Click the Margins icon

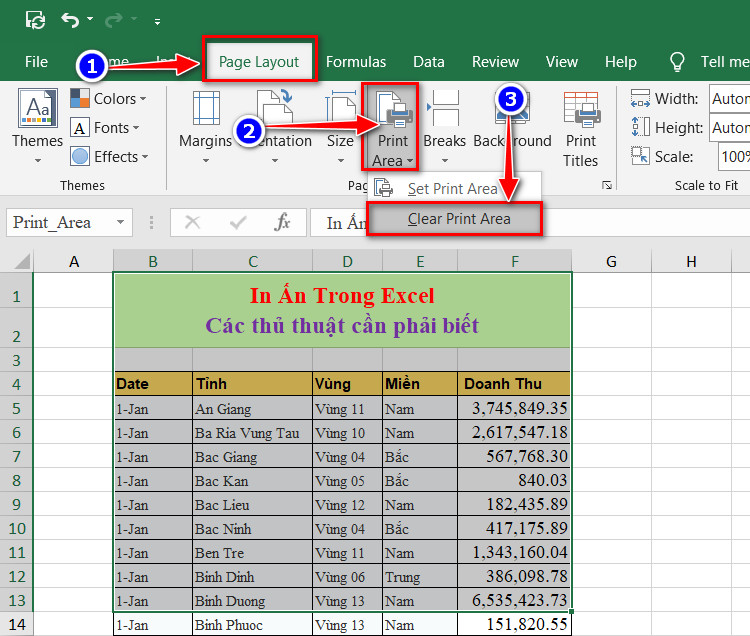pyautogui.click(x=206, y=108)
